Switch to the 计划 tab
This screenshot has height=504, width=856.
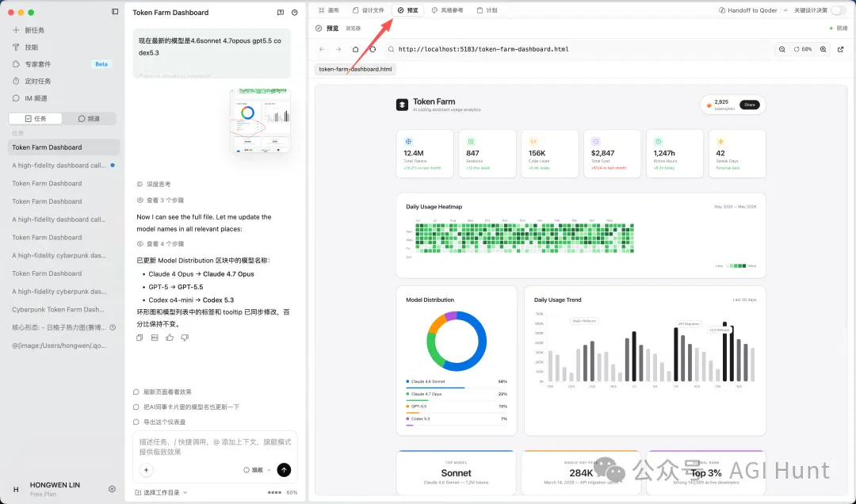click(487, 10)
